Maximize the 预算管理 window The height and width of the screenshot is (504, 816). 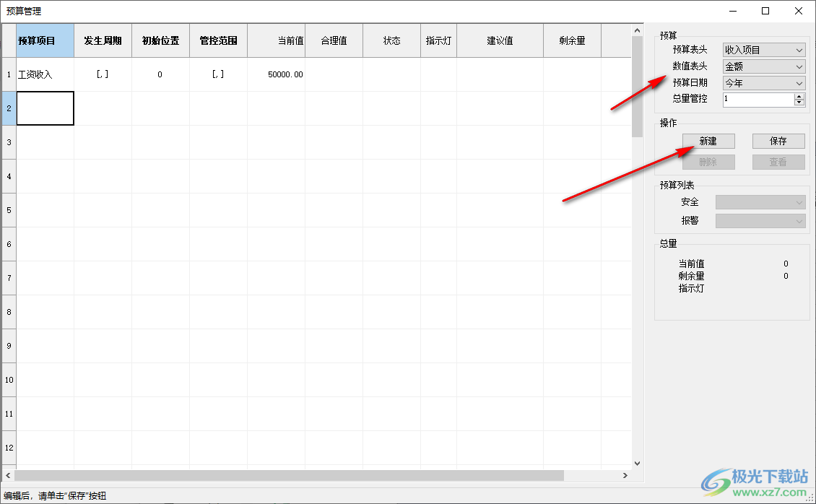(x=765, y=11)
